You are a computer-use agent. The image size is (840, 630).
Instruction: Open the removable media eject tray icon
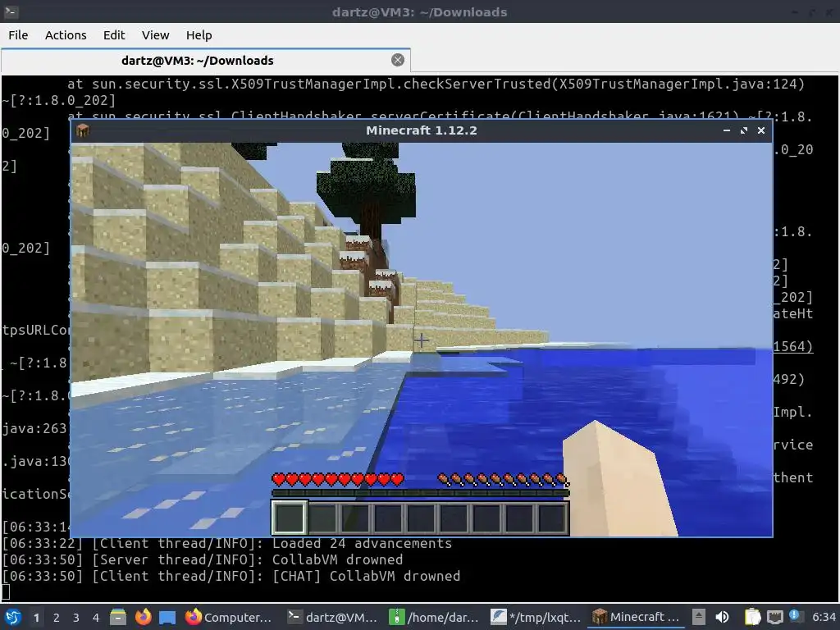(699, 617)
